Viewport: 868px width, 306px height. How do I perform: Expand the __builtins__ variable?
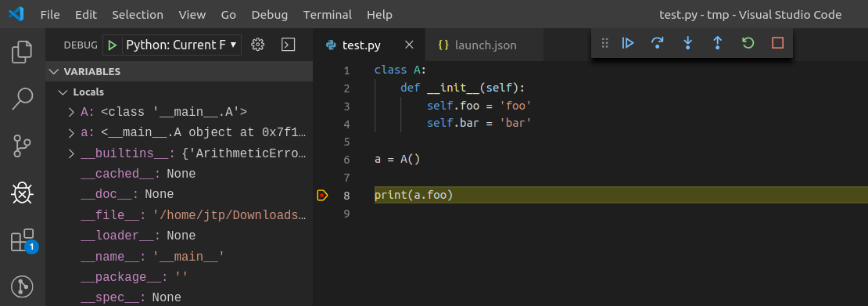pyautogui.click(x=71, y=153)
